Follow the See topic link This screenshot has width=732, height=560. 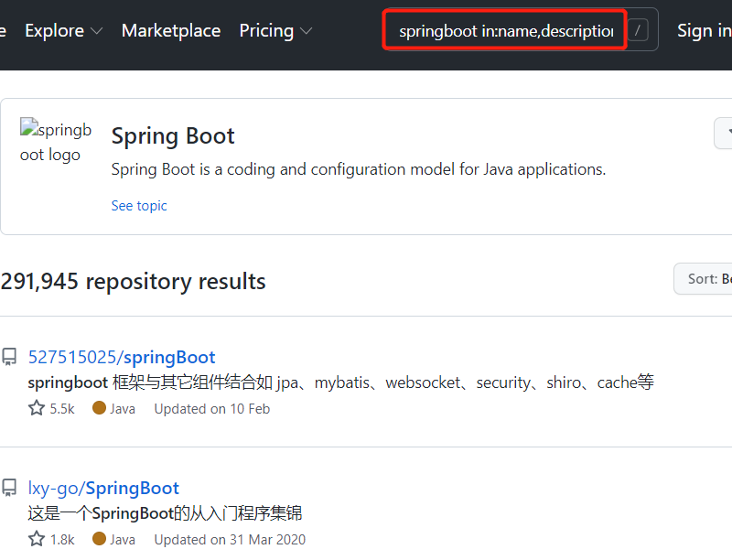(x=139, y=206)
